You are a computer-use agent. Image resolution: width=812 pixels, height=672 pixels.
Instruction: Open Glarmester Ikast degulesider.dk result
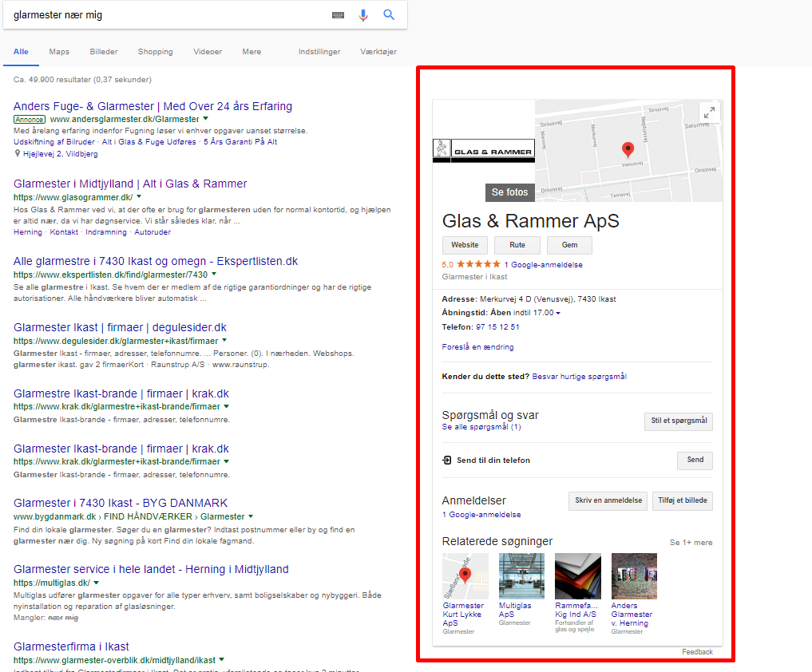pos(120,327)
